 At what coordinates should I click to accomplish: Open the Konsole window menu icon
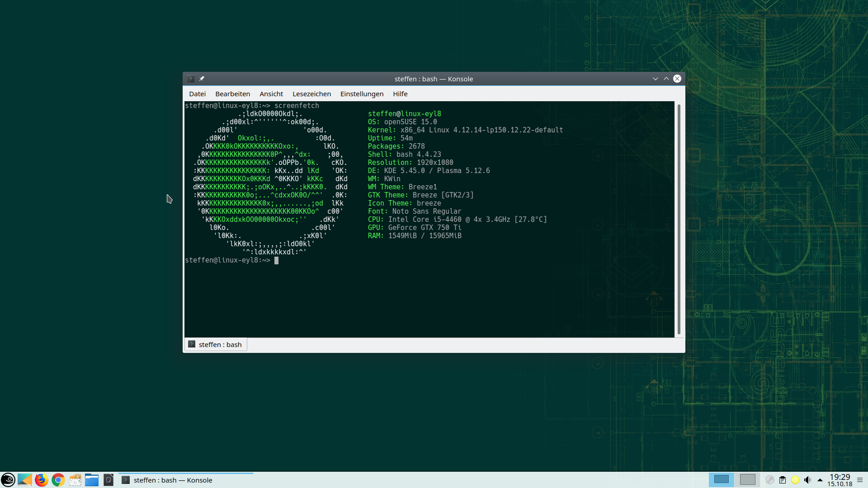[191, 79]
